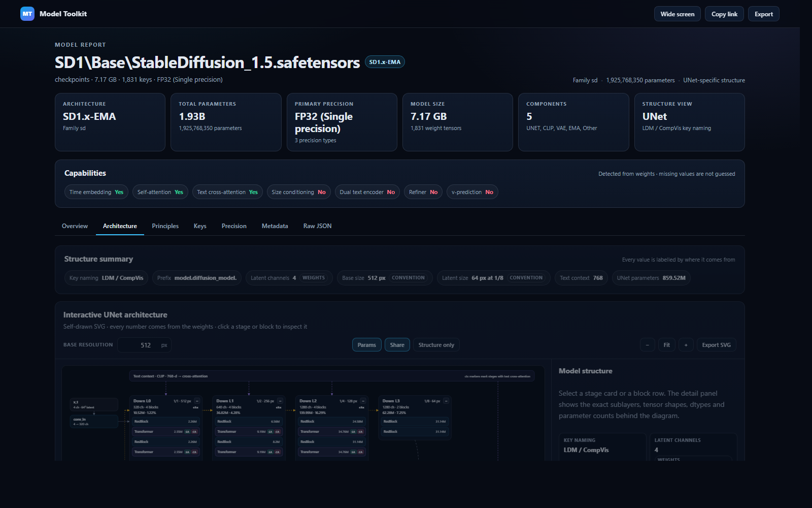
Task: Click the Time embedding Yes chip
Action: point(96,192)
